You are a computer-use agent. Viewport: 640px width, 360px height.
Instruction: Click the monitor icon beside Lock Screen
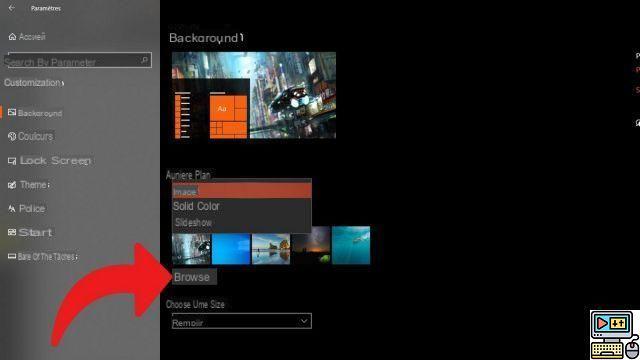(12, 161)
